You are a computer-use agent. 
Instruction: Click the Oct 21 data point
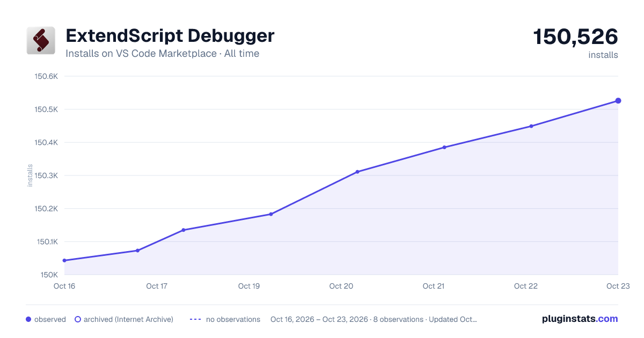[444, 147]
